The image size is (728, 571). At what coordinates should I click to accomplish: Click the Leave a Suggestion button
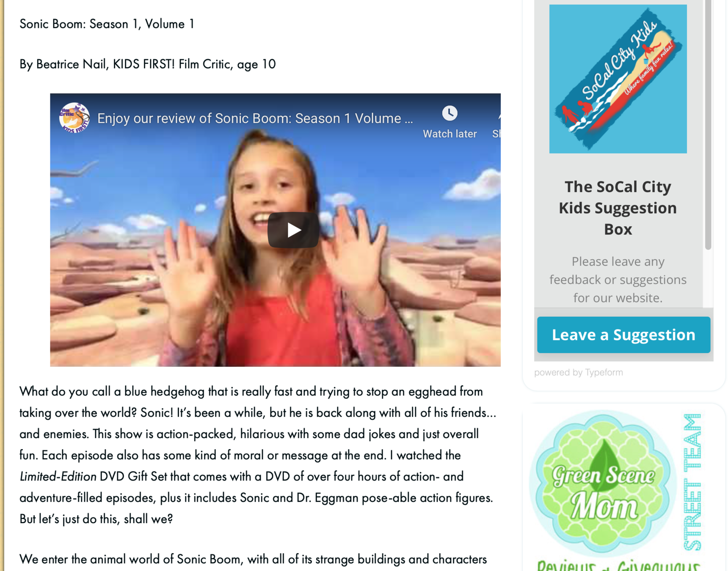tap(623, 335)
